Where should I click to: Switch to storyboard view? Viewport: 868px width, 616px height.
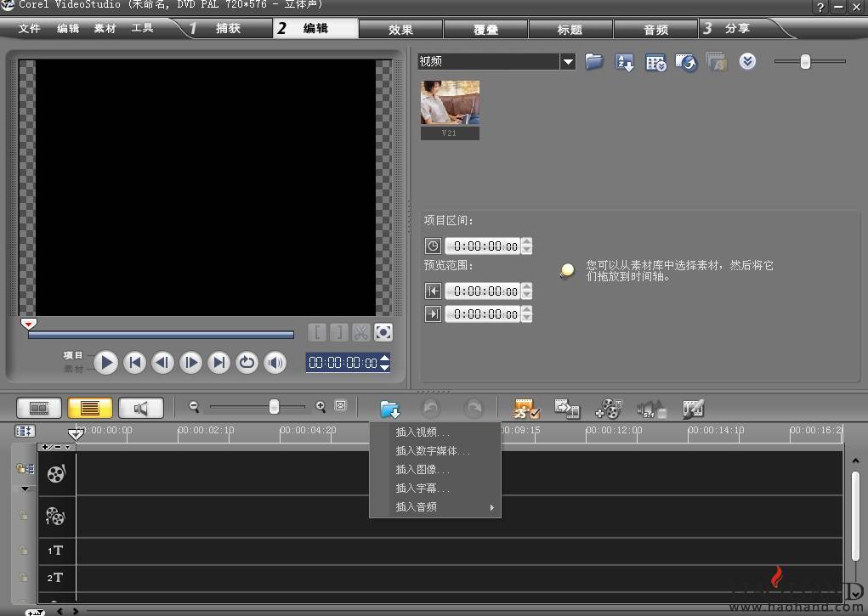[39, 409]
